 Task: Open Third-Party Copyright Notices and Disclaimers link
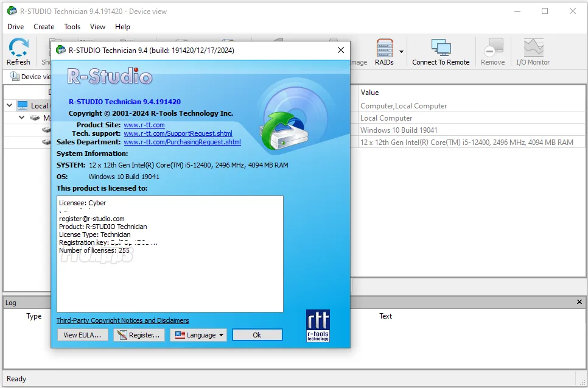(122, 320)
